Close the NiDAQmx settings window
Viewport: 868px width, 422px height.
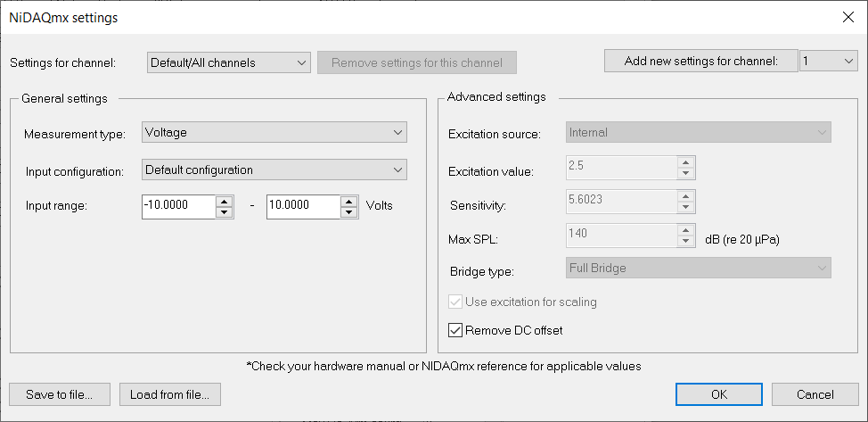point(848,17)
